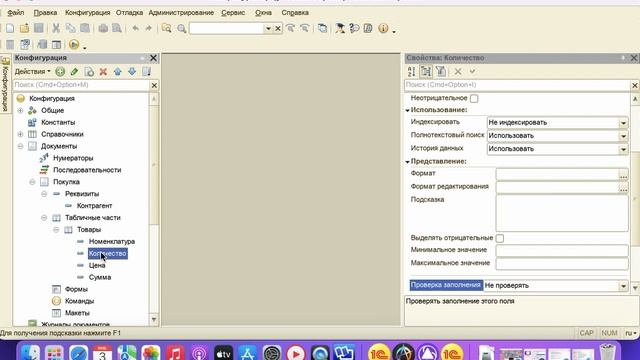Click the Copy icon in main toolbar
This screenshot has width=640, height=360.
point(71,28)
